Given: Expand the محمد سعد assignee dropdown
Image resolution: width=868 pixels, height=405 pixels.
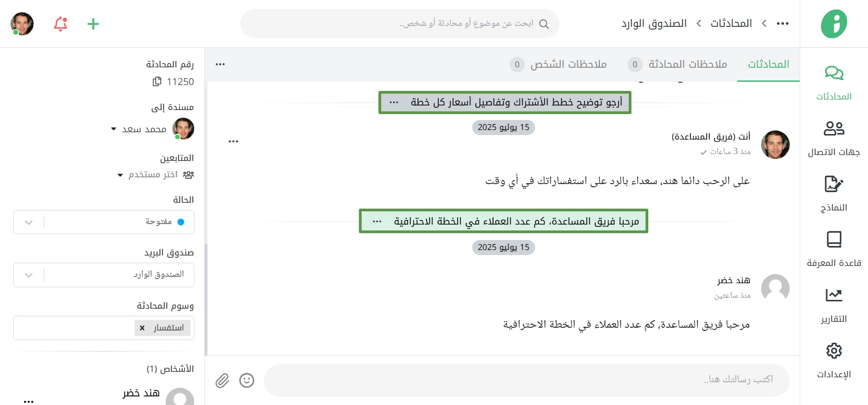Looking at the screenshot, I should tap(114, 129).
